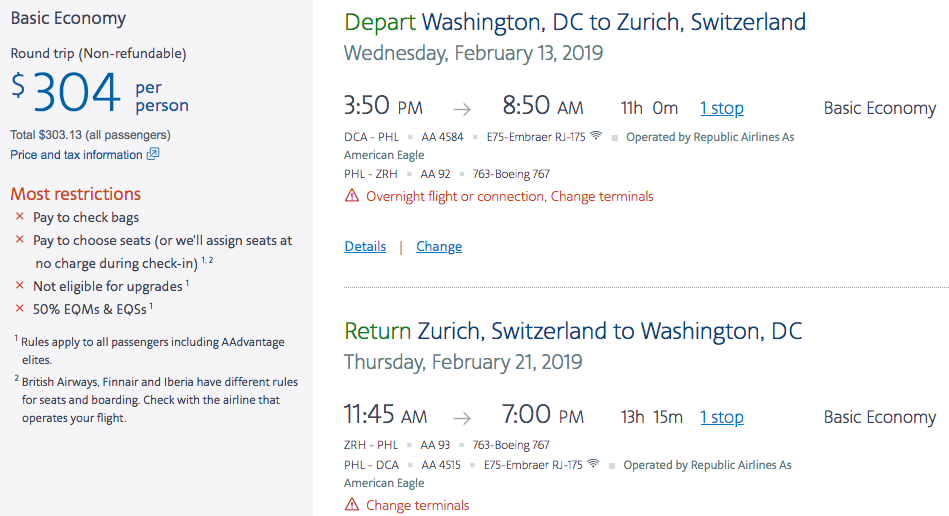Click the warning triangle beside Overnight flight or connection

[x=351, y=196]
